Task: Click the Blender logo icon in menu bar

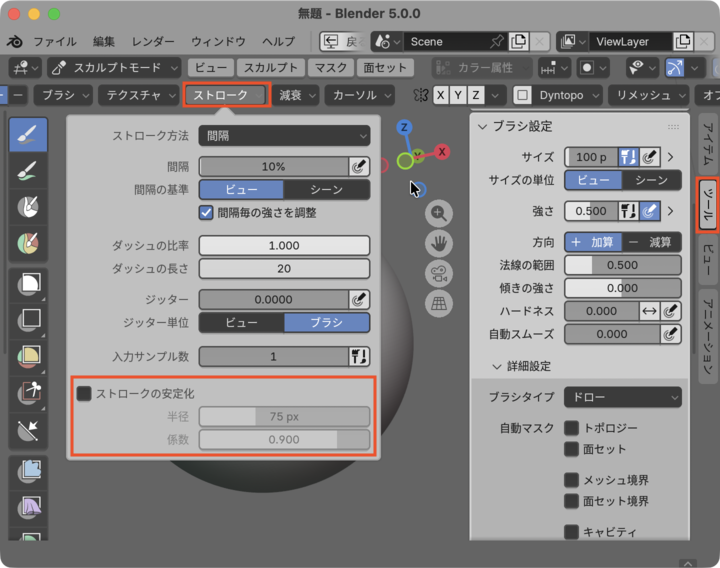Action: coord(15,42)
